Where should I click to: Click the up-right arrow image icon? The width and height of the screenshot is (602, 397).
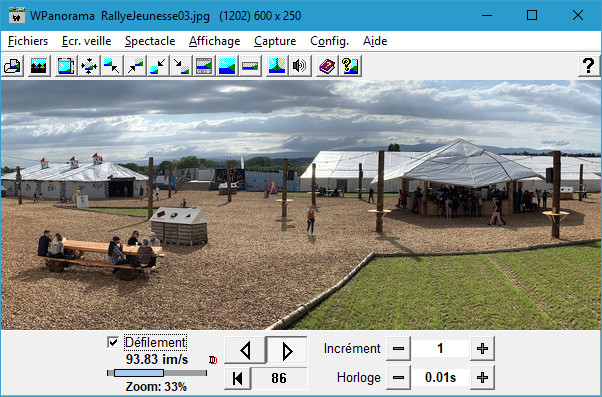pos(135,66)
